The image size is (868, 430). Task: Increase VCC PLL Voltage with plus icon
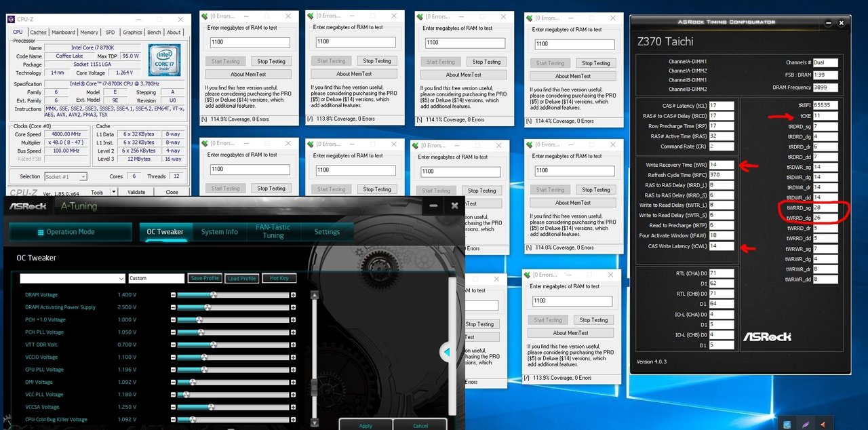click(293, 394)
